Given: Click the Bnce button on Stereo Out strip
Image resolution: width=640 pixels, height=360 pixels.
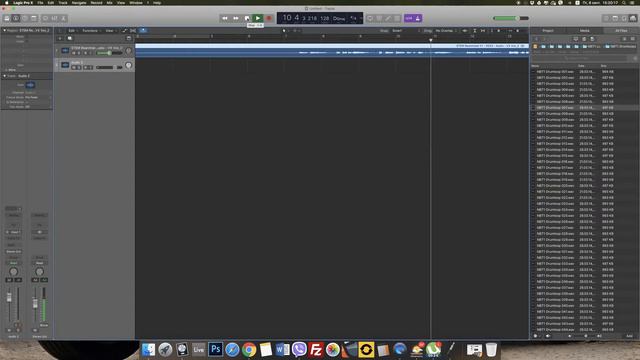Looking at the screenshot, I should point(44,325).
